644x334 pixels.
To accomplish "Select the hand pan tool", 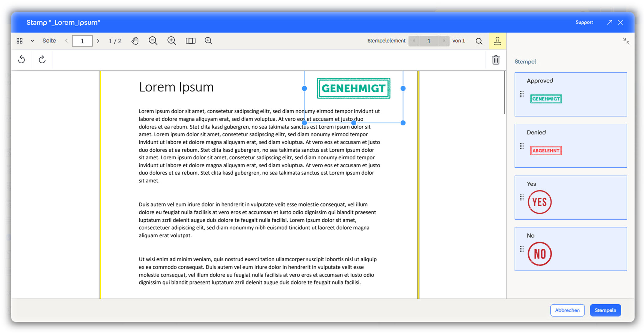I will point(135,41).
